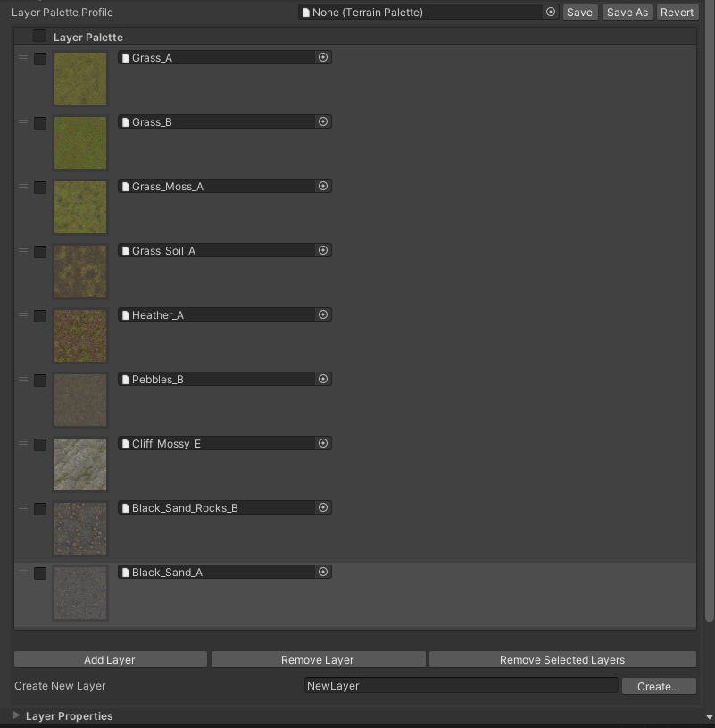Toggle the Layer Palette header checkbox
Screen dimensions: 715x728
[x=39, y=37]
